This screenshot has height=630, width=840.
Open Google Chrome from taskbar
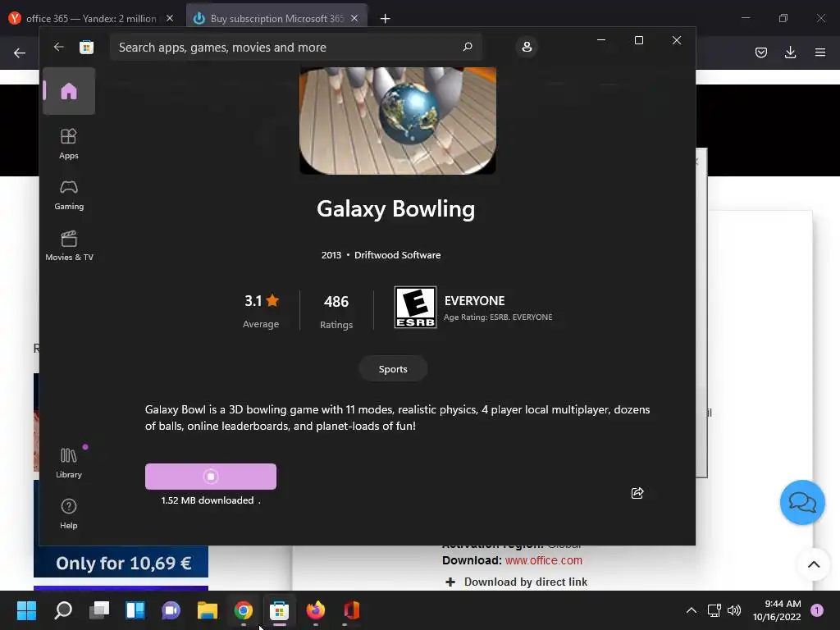pyautogui.click(x=243, y=610)
